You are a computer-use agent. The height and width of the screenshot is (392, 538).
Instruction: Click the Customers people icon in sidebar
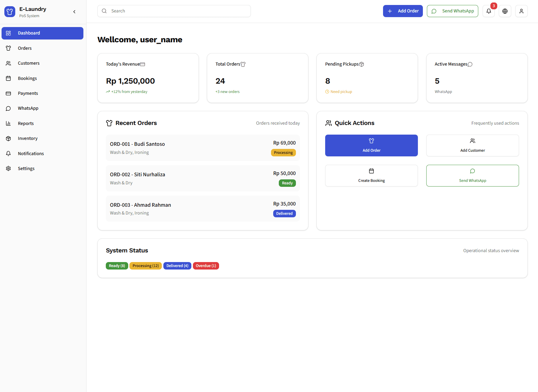click(8, 63)
